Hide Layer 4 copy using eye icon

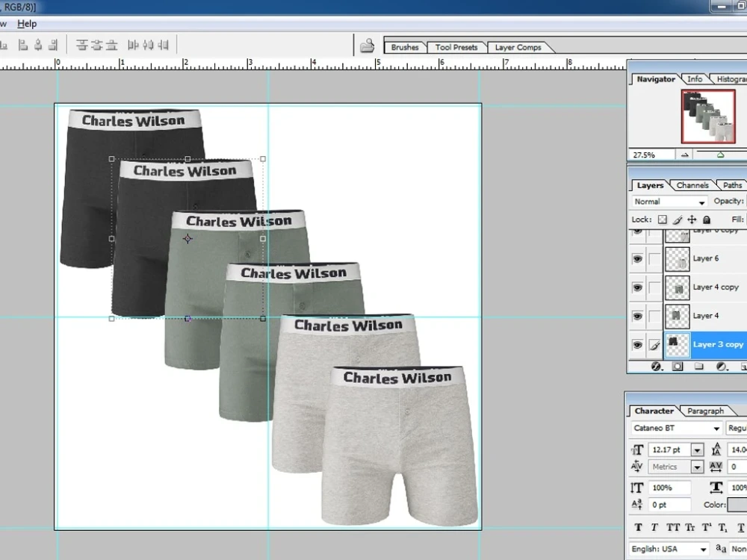pos(637,287)
